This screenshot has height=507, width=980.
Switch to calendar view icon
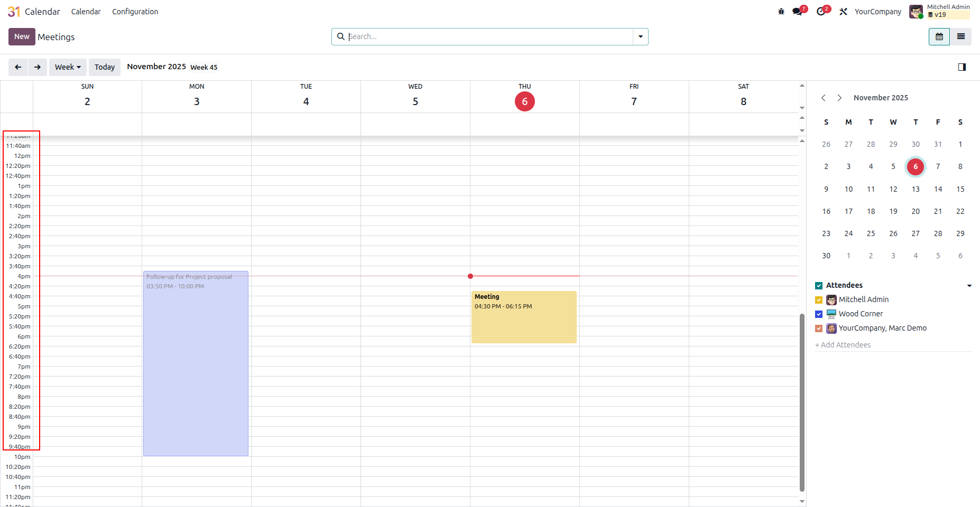tap(939, 36)
